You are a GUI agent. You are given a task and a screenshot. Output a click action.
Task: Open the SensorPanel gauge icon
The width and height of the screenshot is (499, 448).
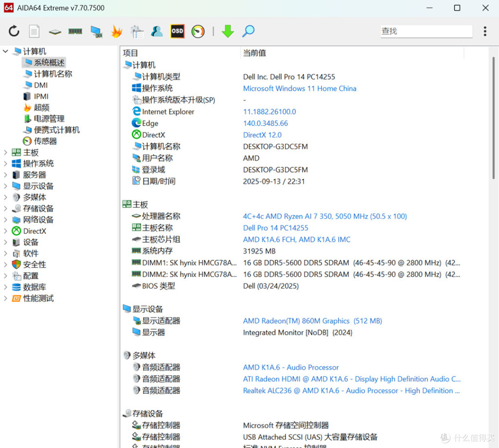coord(198,31)
